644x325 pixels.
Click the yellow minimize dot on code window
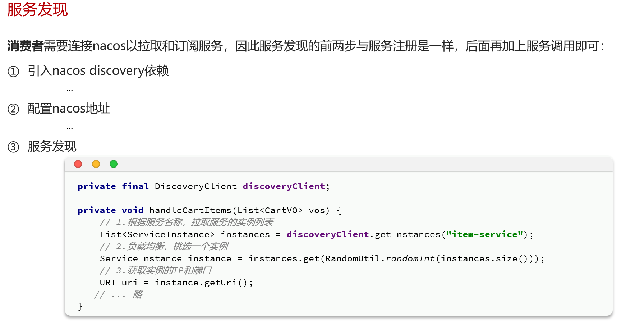tap(96, 164)
